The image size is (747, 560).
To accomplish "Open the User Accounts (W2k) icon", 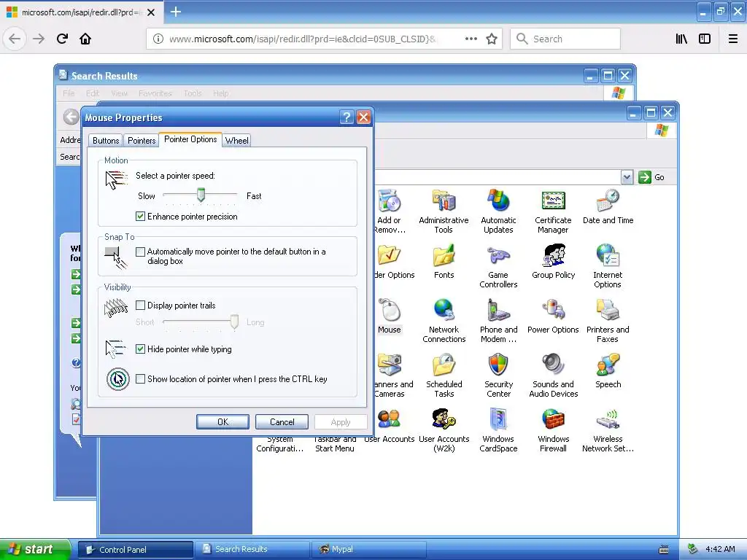I will pyautogui.click(x=444, y=430).
